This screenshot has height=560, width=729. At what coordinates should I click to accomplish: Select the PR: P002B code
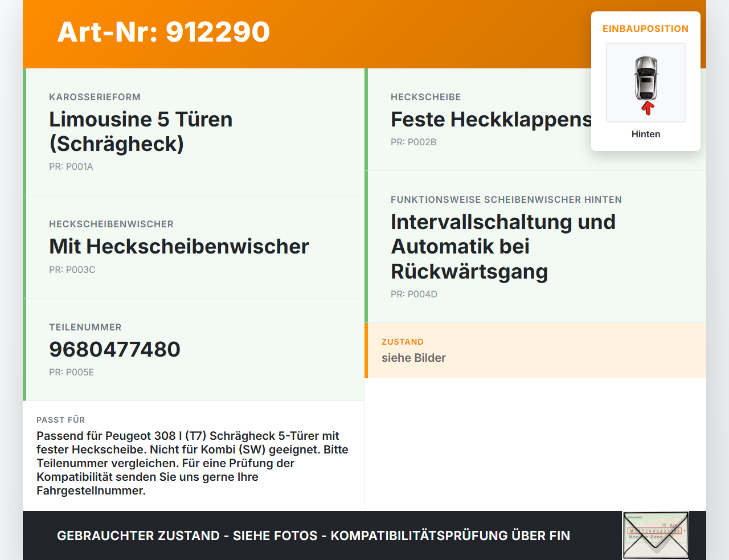click(x=413, y=142)
